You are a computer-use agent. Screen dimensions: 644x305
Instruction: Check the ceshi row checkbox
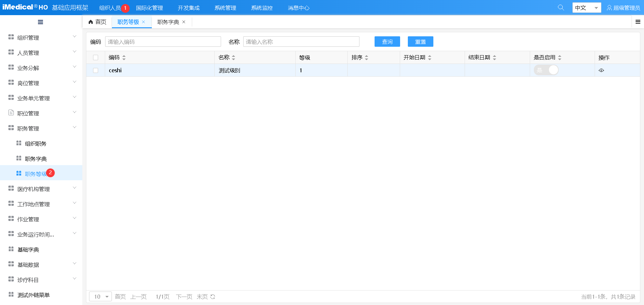96,70
